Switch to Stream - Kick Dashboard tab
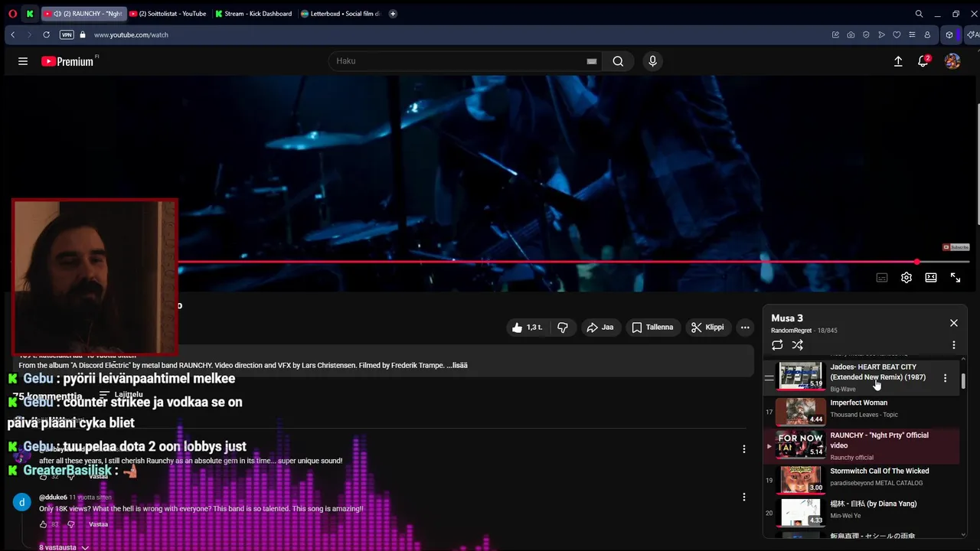 [253, 13]
